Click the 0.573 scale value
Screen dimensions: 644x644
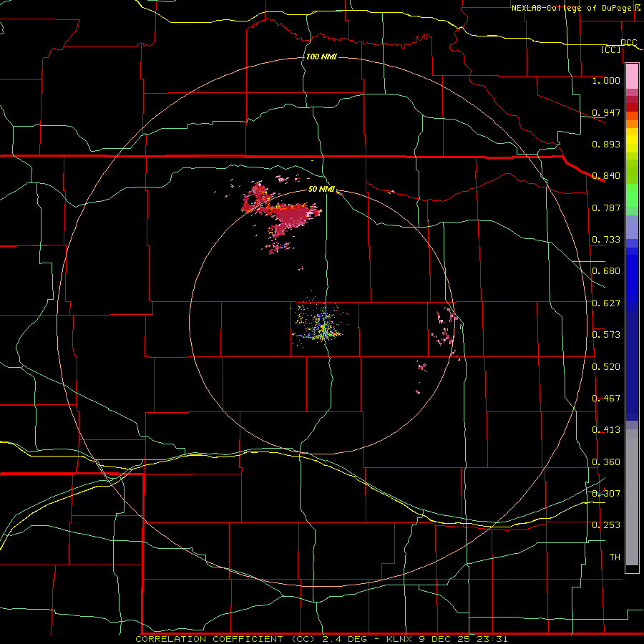coord(606,335)
